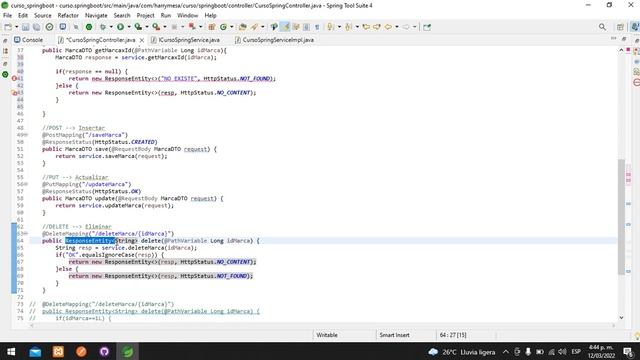
Task: Collapse fold marker at line 63
Action: (x=27, y=233)
